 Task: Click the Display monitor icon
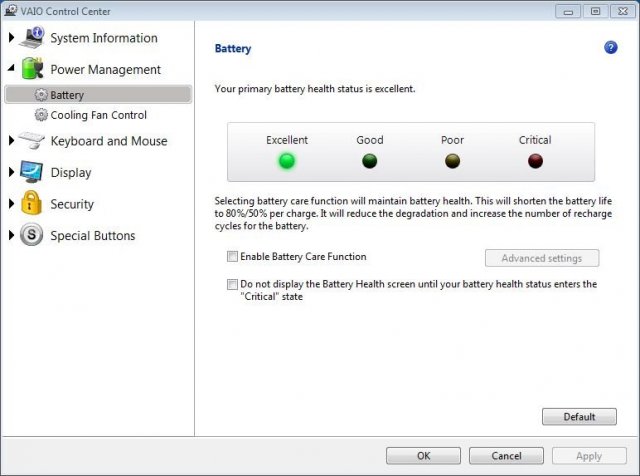31,172
